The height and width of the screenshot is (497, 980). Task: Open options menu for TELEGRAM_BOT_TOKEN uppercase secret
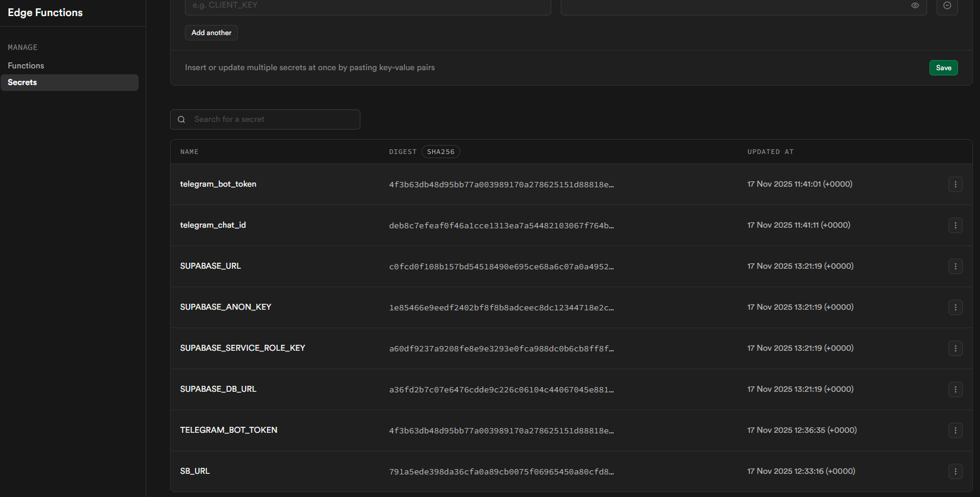pyautogui.click(x=956, y=430)
